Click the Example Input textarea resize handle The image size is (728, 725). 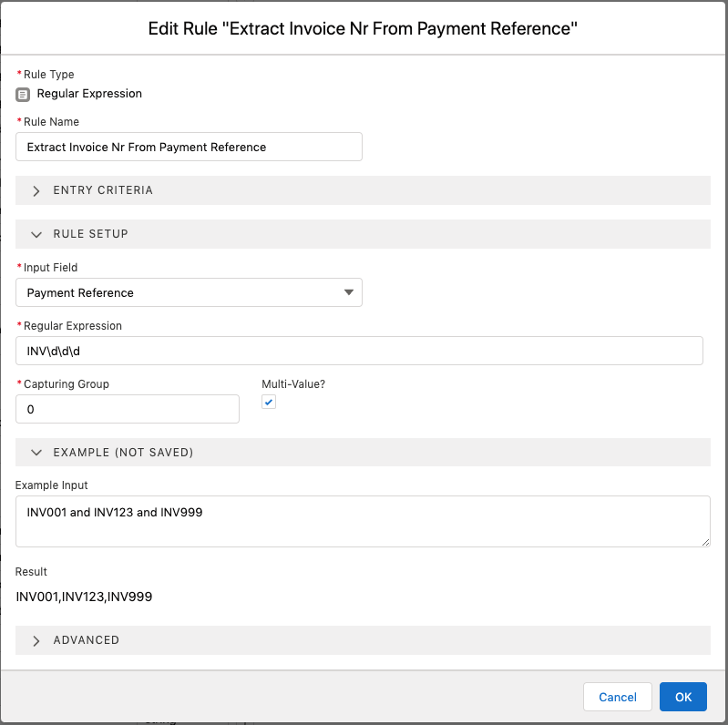pyautogui.click(x=705, y=542)
